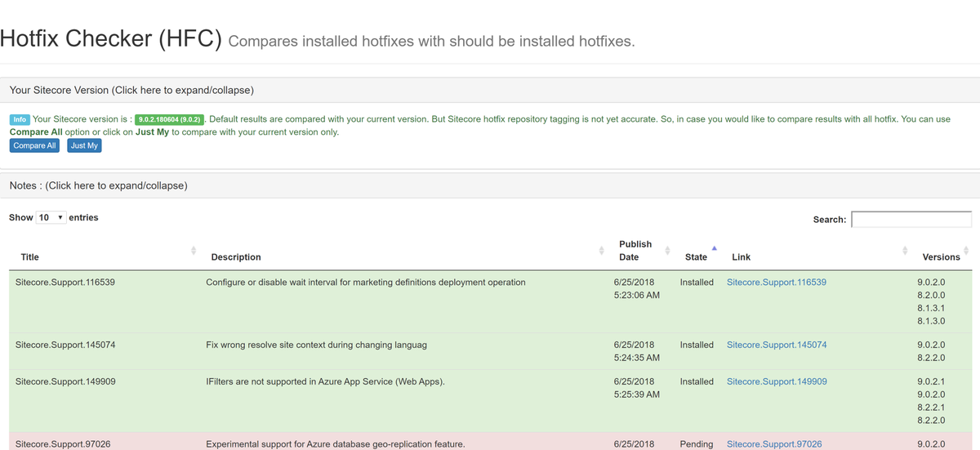
Task: Sort table by Title column sort arrows
Action: (194, 250)
